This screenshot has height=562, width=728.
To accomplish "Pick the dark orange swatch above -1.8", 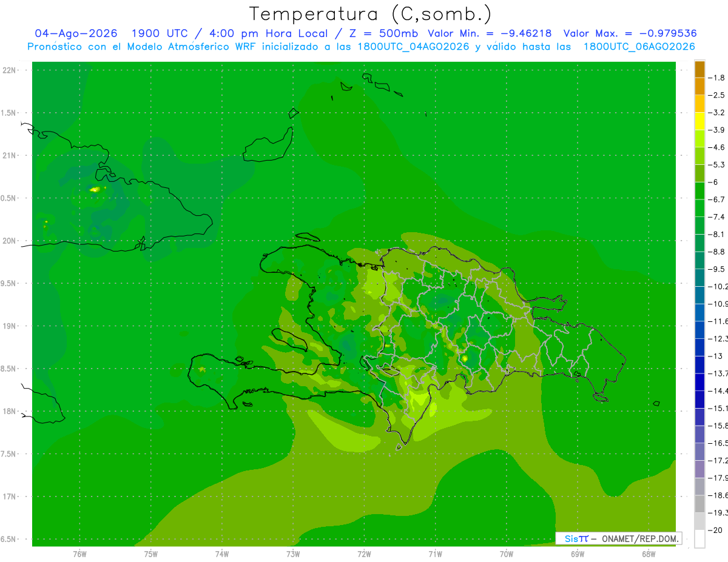I will [699, 69].
